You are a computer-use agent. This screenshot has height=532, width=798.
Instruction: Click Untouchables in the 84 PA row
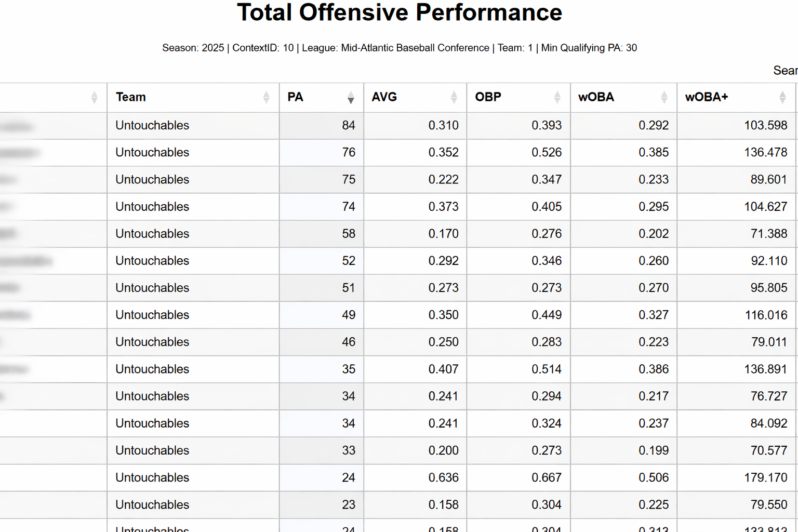pyautogui.click(x=152, y=126)
